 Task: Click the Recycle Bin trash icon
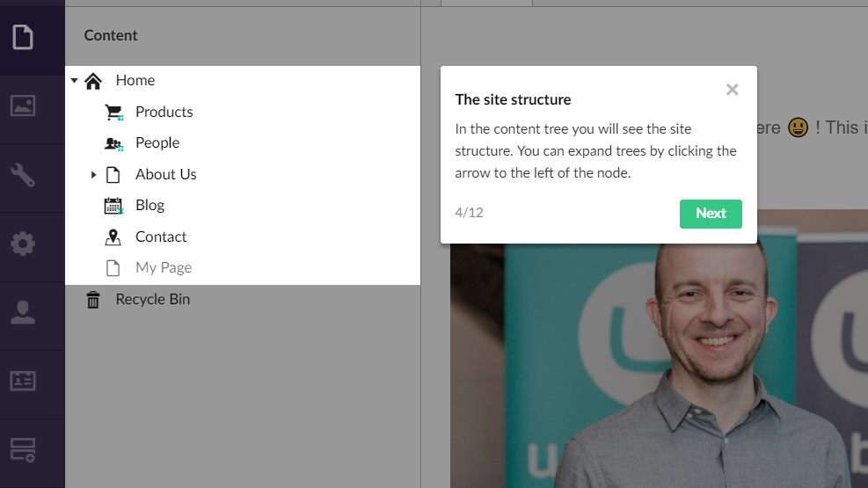click(93, 300)
